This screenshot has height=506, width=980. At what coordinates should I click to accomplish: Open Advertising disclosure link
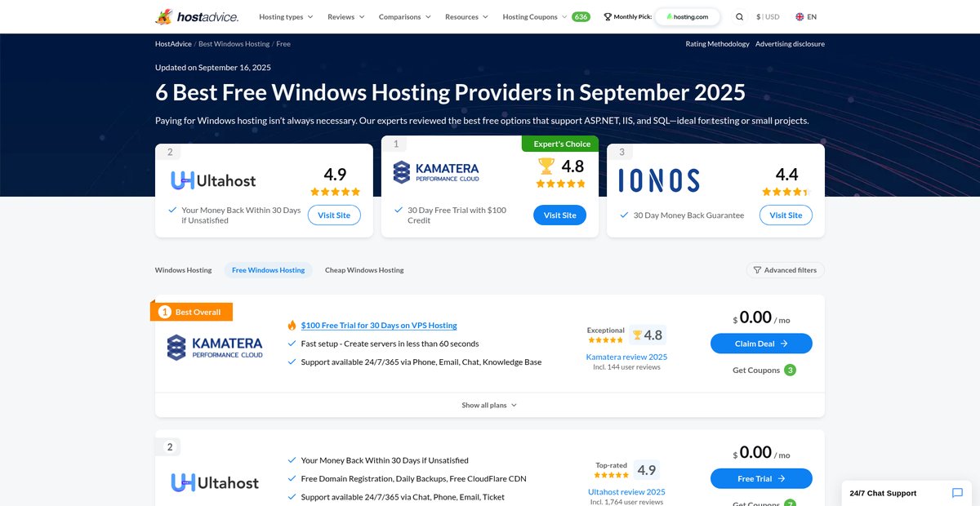point(790,44)
